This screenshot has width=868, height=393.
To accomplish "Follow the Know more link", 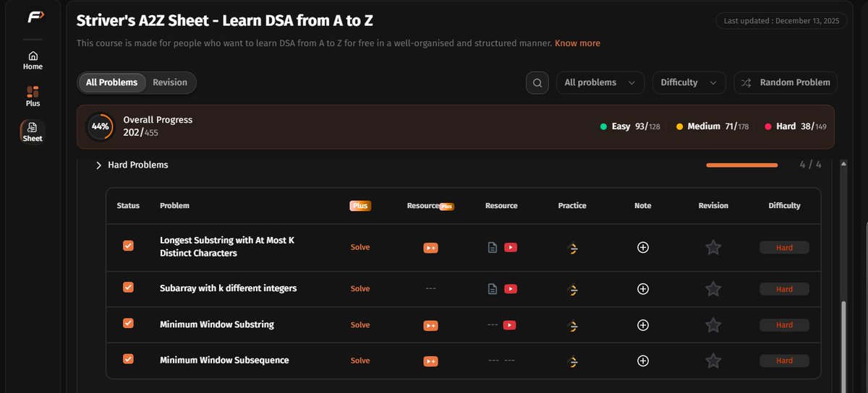I will (577, 43).
